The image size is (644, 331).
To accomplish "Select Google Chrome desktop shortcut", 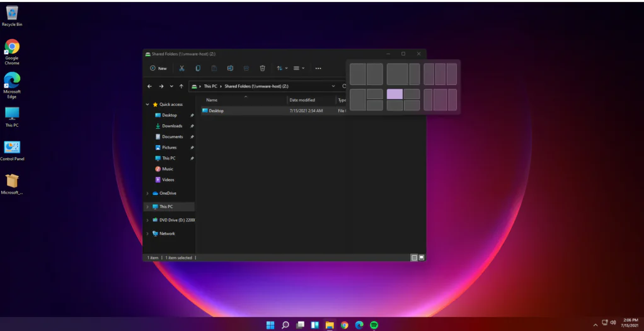I will (12, 52).
